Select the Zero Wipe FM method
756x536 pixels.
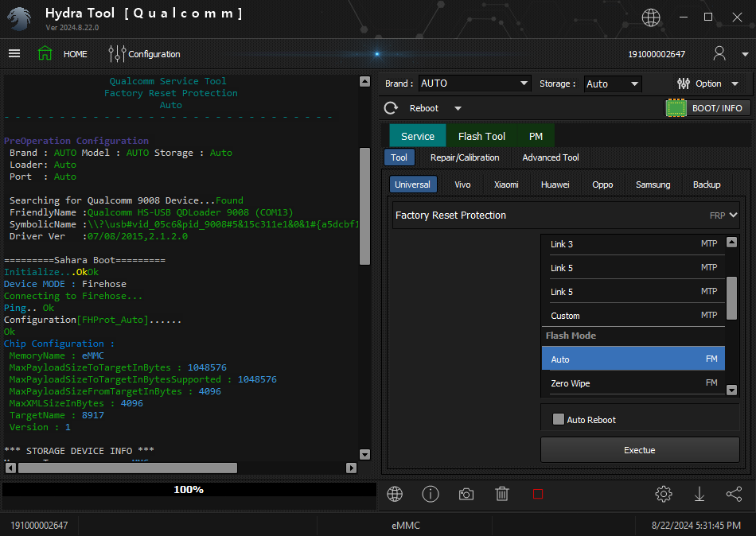[x=633, y=383]
